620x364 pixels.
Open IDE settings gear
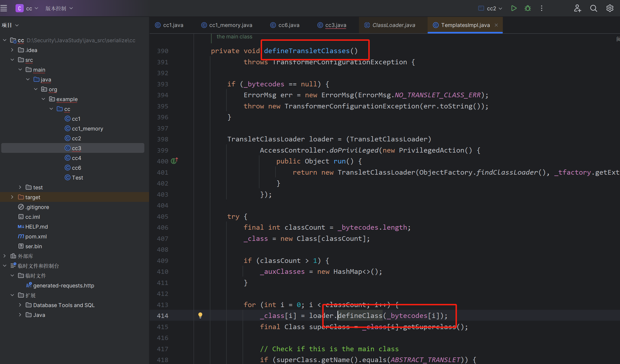[x=610, y=8]
